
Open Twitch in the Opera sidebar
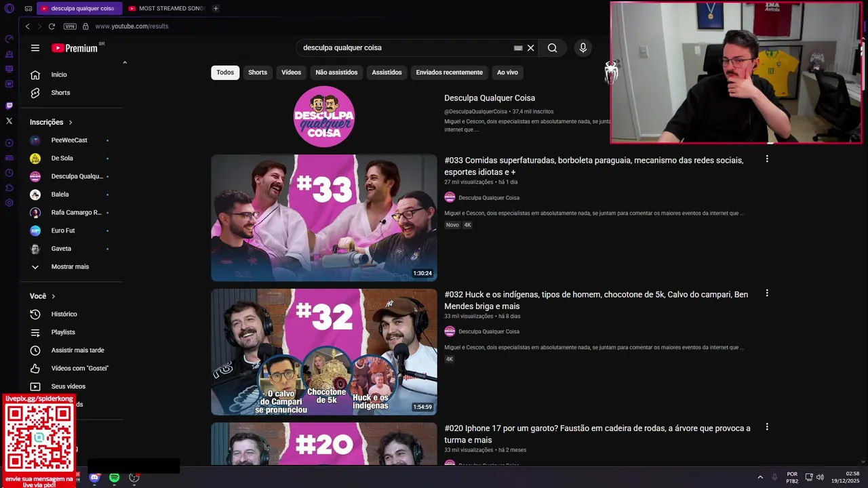9,106
